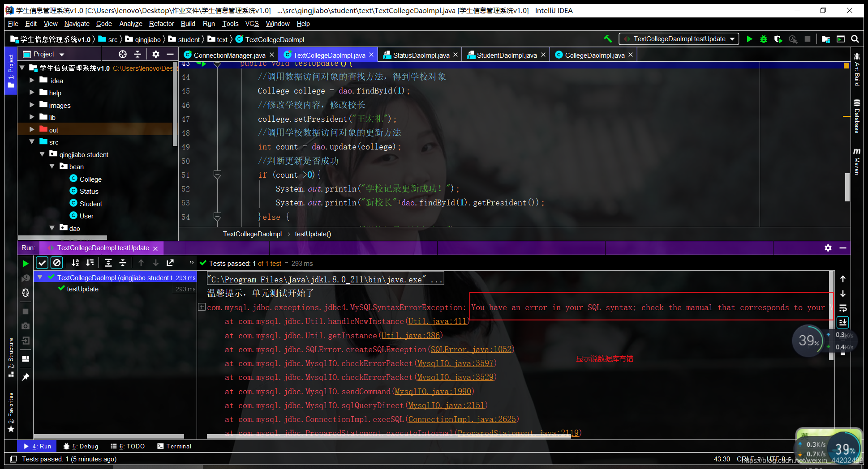Start debugging with the green bug icon
The width and height of the screenshot is (868, 469).
[764, 39]
